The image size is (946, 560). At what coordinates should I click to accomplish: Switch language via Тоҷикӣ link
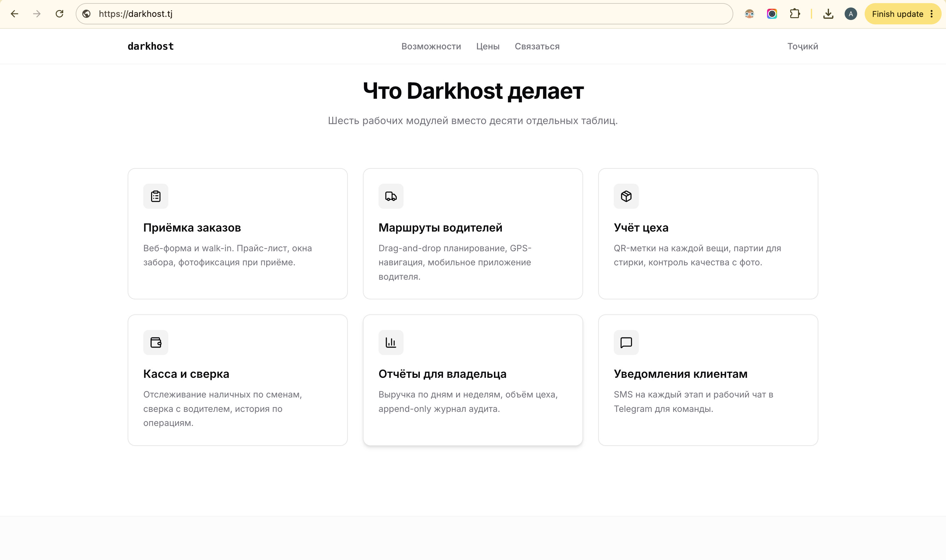click(x=802, y=47)
